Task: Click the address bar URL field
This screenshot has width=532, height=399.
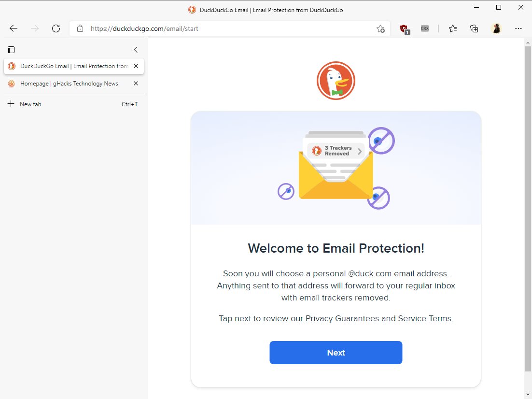Action: (231, 29)
